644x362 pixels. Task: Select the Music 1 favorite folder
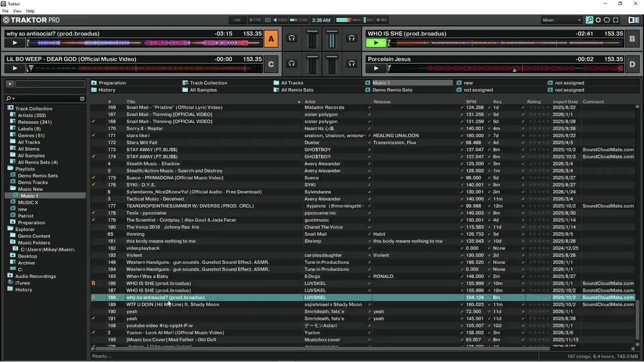tap(409, 83)
